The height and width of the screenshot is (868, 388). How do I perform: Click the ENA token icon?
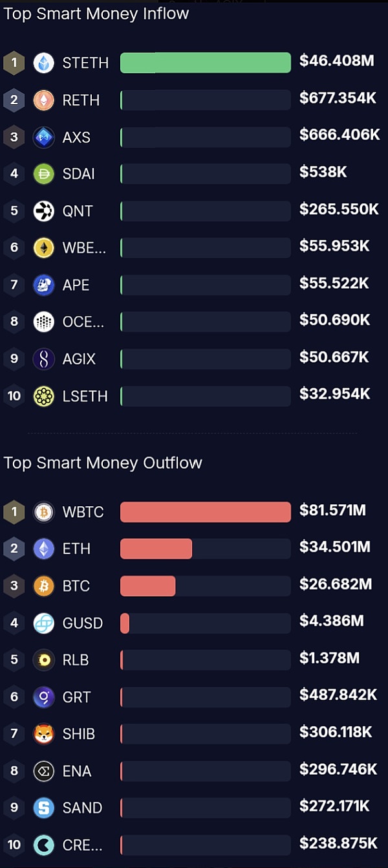click(x=44, y=770)
